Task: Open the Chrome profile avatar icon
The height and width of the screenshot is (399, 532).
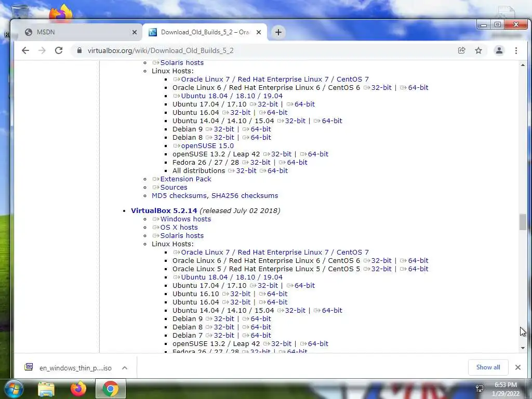Action: [x=499, y=50]
